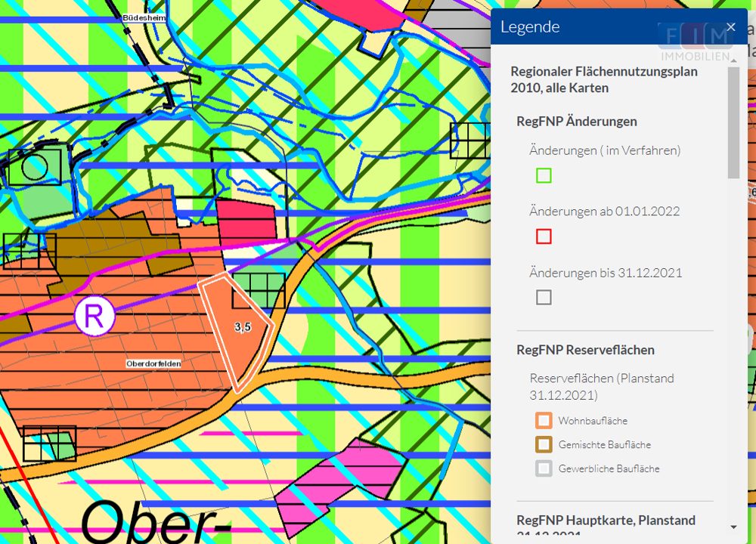Screen dimensions: 756x544
Task: Click the orange Wohnbaufläche legend swatch
Action: 544,421
